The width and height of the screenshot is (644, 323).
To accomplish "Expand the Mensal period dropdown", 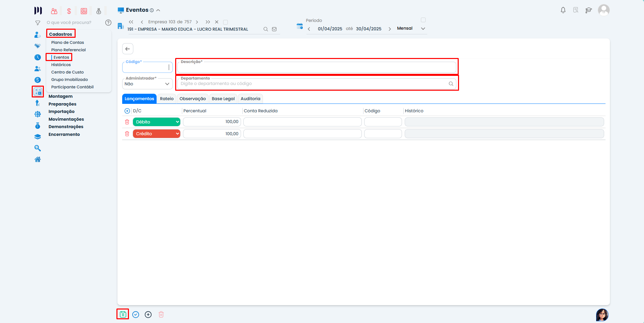I will (x=423, y=29).
